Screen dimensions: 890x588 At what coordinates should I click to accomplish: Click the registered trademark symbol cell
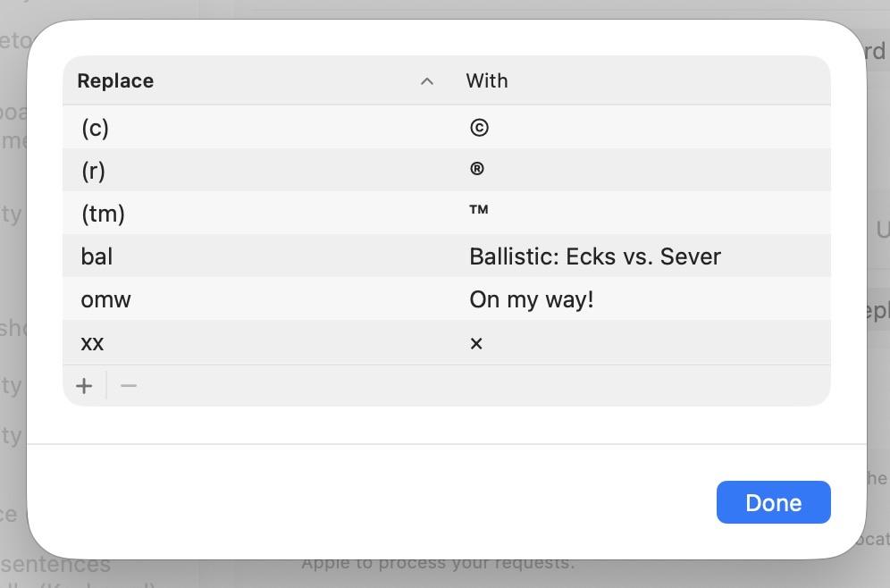477,170
